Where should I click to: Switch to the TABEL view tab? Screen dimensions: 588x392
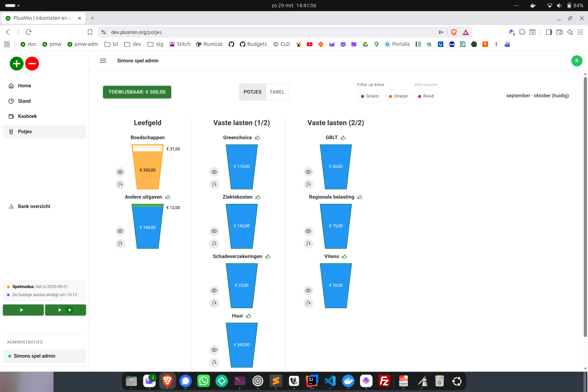pos(277,92)
